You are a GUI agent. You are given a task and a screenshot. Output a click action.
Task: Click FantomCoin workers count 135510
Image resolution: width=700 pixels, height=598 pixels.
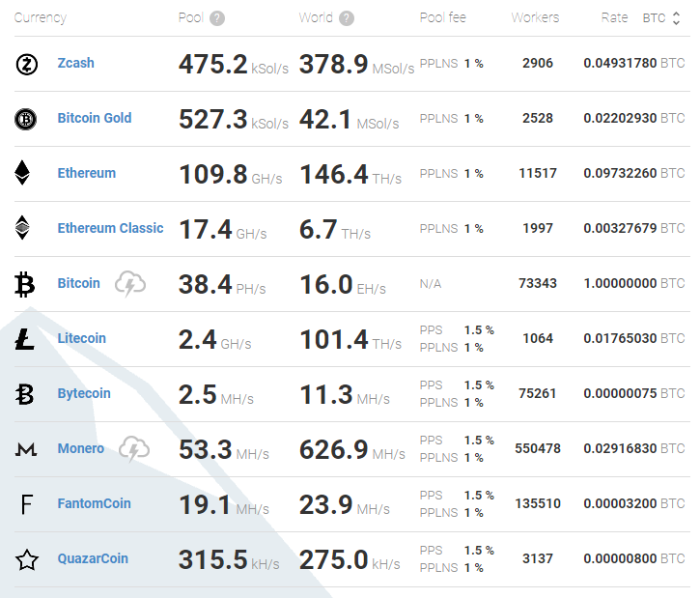point(538,503)
